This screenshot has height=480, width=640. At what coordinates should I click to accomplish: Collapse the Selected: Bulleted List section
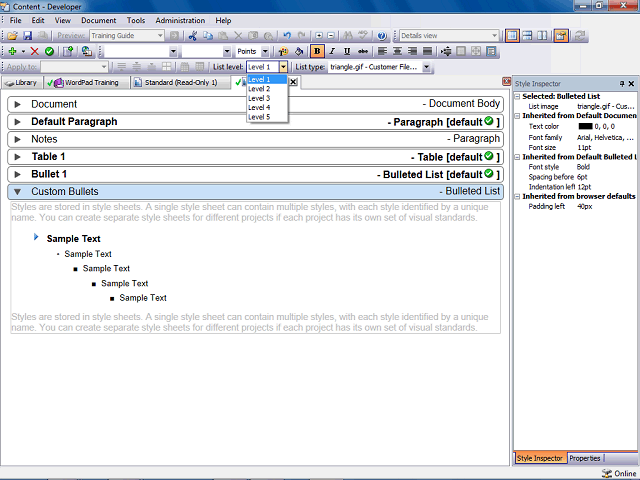click(517, 97)
